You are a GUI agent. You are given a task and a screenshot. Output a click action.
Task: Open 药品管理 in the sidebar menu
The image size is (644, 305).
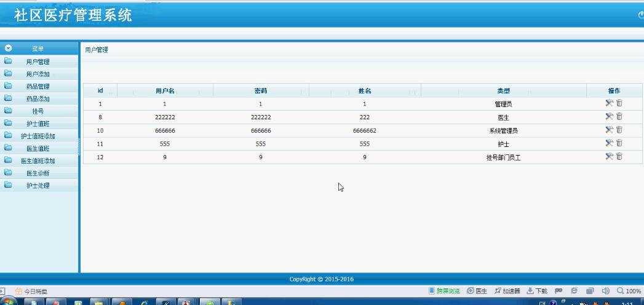[38, 87]
